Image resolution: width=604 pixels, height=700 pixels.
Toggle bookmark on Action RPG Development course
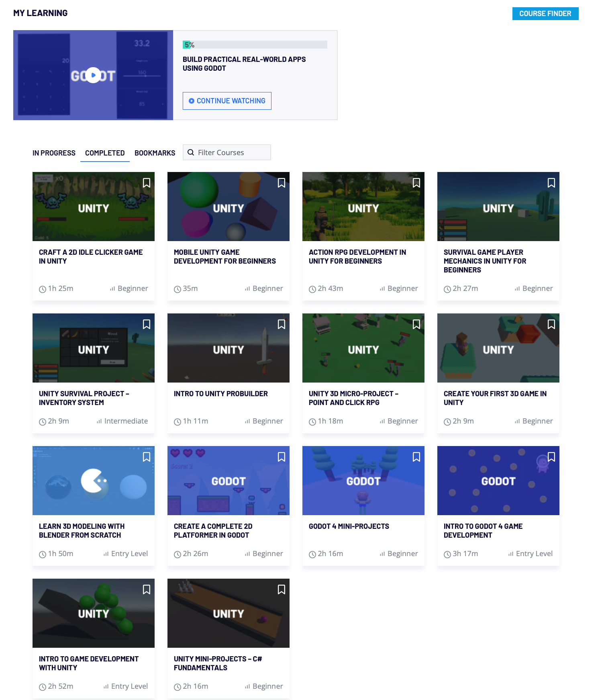(416, 183)
